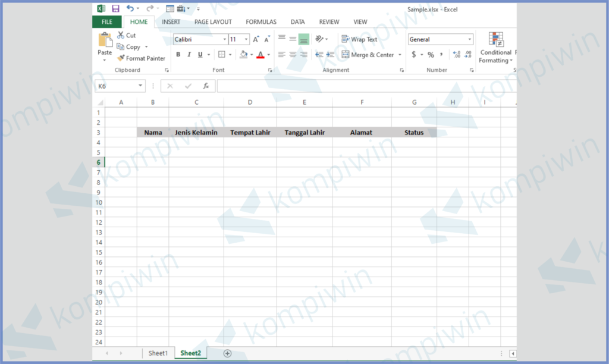The height and width of the screenshot is (364, 609).
Task: Toggle Bold formatting
Action: [178, 55]
